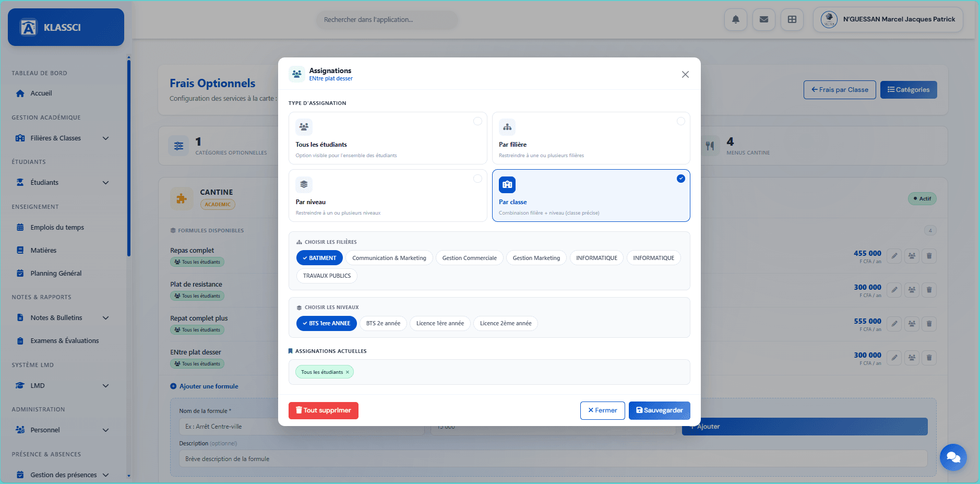The width and height of the screenshot is (980, 484).
Task: Select the 'Tous les étudiants' assignment type
Action: pos(387,138)
